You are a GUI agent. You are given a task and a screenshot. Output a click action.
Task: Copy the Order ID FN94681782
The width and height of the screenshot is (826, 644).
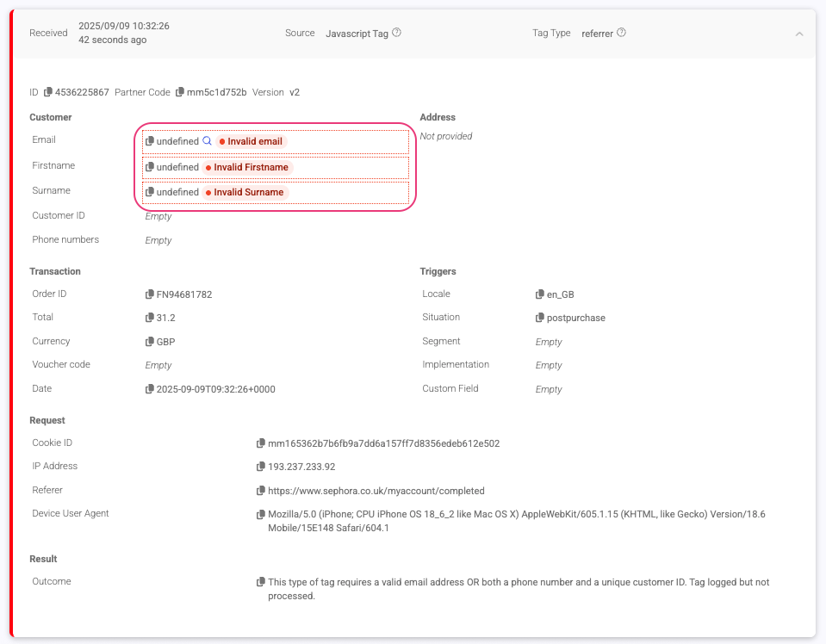point(150,294)
